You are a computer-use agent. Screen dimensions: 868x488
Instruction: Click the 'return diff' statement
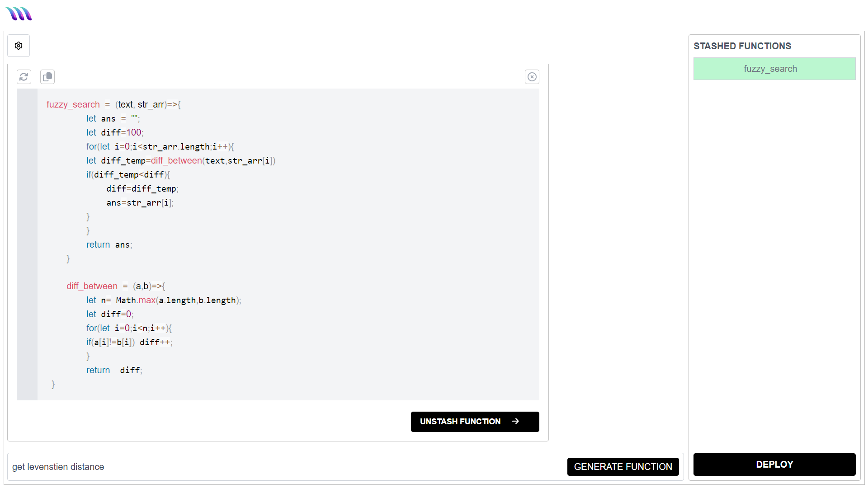coord(114,370)
